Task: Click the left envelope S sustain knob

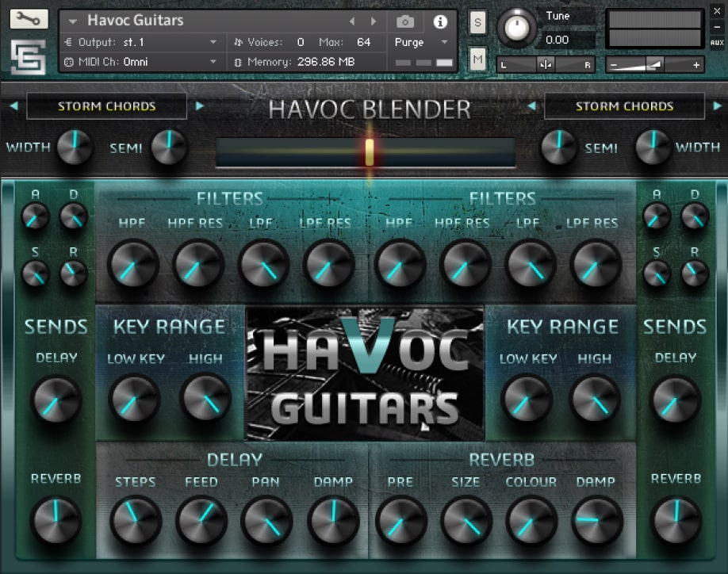Action: 35,274
